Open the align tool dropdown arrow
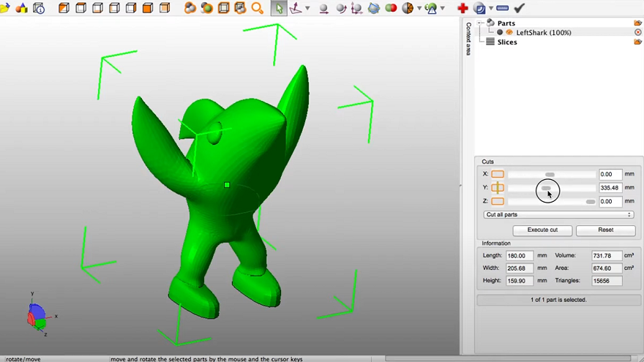644x362 pixels. click(x=307, y=8)
